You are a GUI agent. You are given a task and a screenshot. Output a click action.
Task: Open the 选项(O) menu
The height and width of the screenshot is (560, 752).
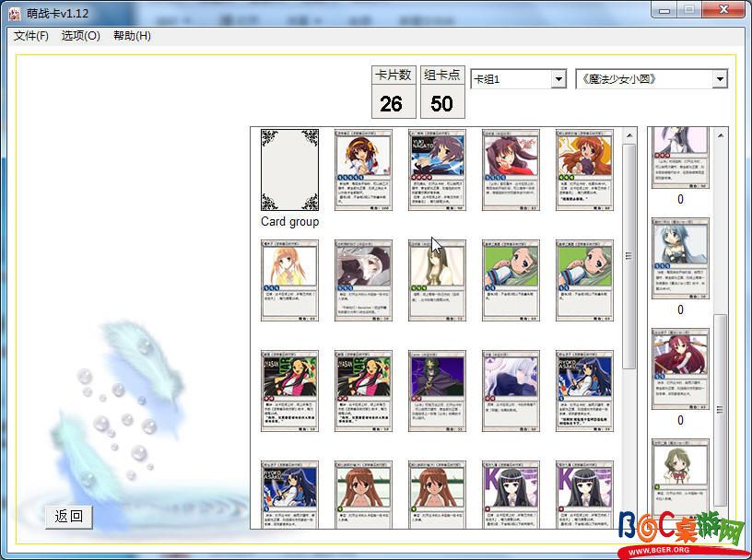tap(80, 36)
